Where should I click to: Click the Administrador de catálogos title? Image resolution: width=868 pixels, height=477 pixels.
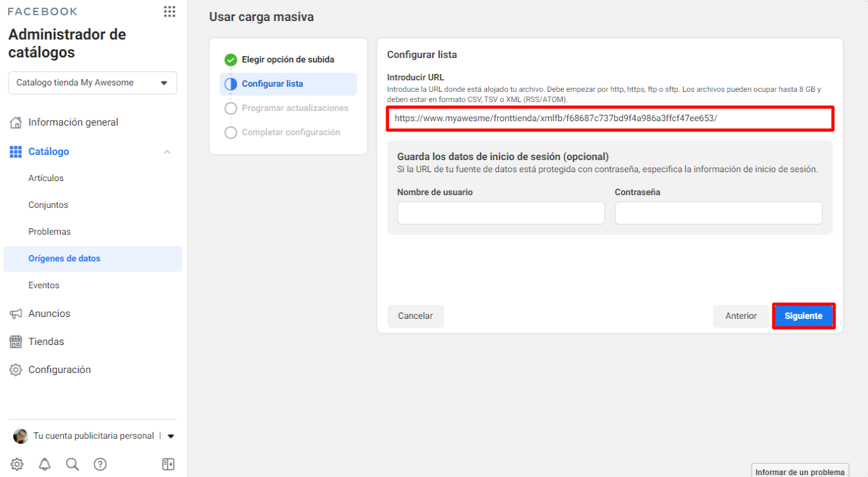(67, 43)
